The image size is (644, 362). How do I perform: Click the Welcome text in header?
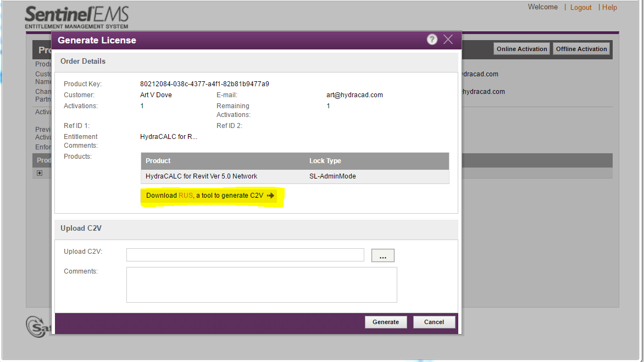pyautogui.click(x=542, y=7)
